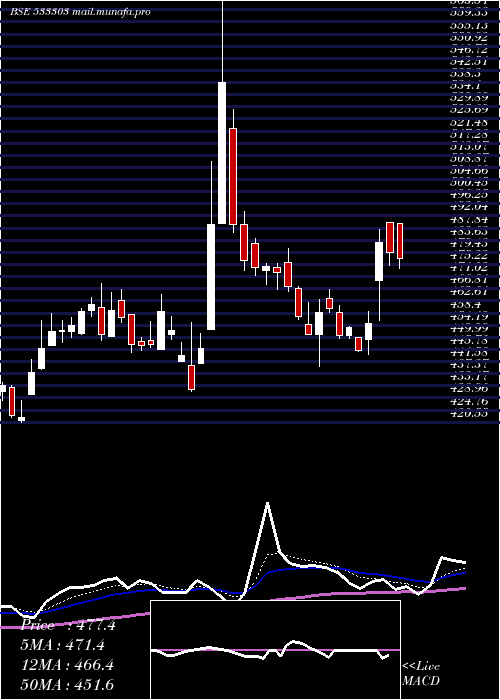Click the <<Live MACD label
The image size is (500, 700).
coord(421,674)
